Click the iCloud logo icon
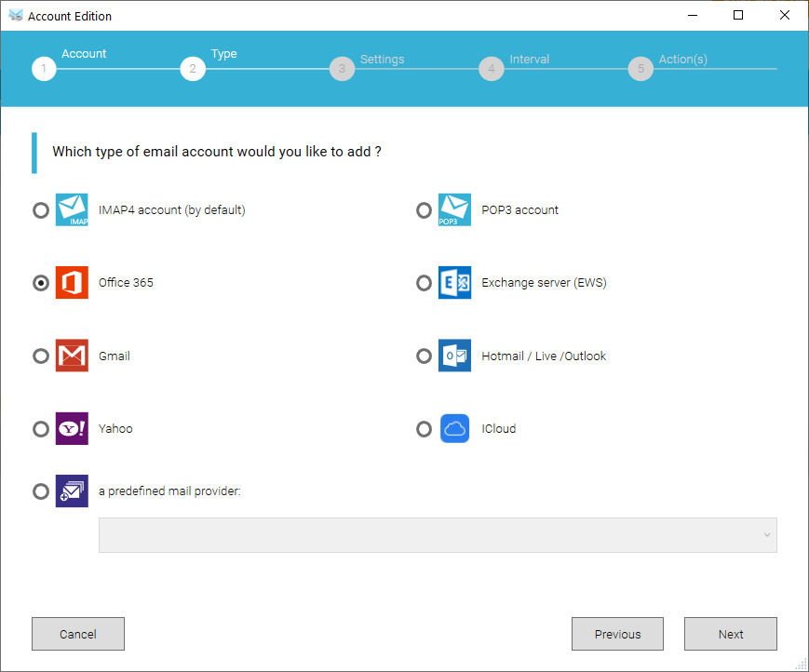 pos(454,428)
